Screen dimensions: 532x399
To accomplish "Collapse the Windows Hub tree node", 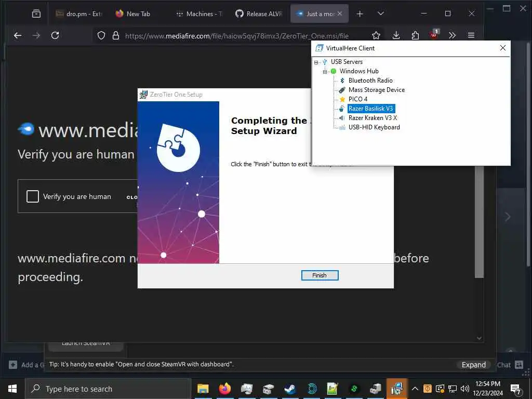I will coord(325,72).
